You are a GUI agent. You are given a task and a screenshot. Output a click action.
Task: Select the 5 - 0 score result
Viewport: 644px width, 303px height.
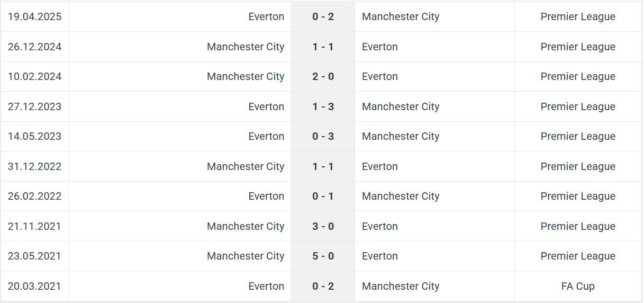[323, 256]
